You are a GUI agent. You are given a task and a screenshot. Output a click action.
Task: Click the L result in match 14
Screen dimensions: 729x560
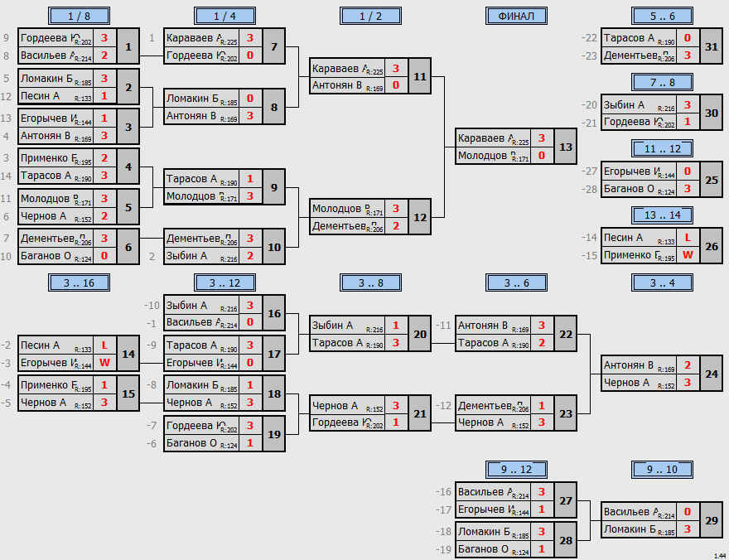(x=104, y=345)
